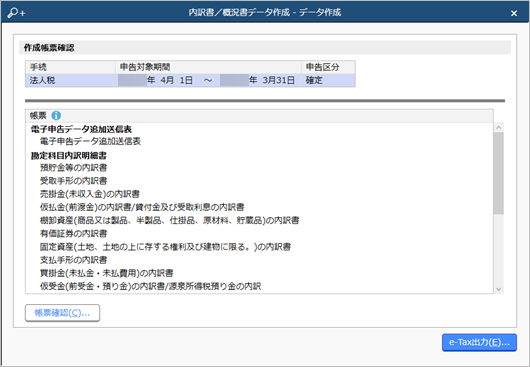Viewport: 530px width, 367px height.
Task: Select the 固定資産 内訳書 list item
Action: pos(165,247)
